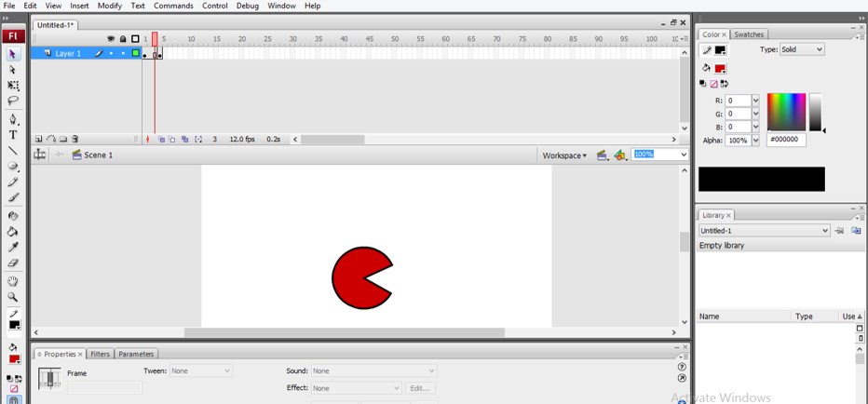
Task: Pick the Brush tool
Action: click(x=13, y=197)
